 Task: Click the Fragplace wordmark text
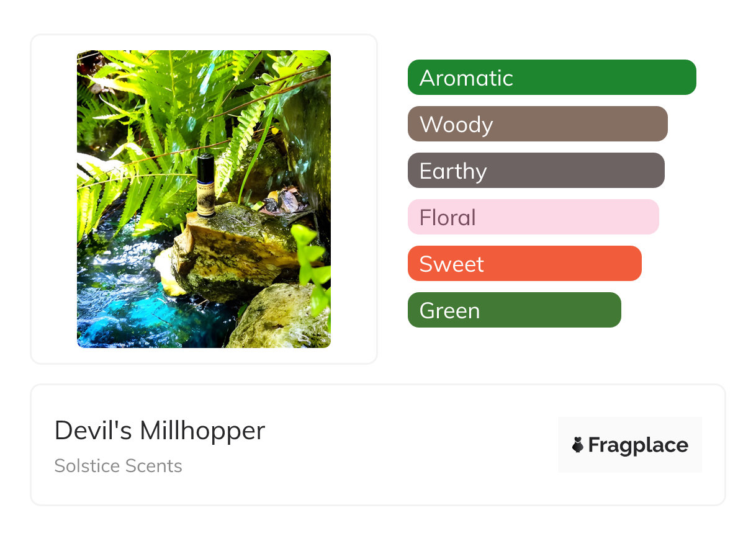coord(638,445)
